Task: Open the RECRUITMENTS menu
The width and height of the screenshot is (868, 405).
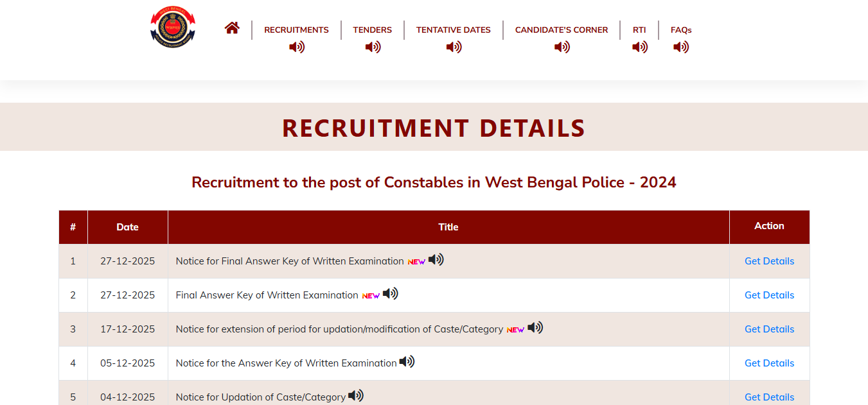Action: pyautogui.click(x=296, y=30)
